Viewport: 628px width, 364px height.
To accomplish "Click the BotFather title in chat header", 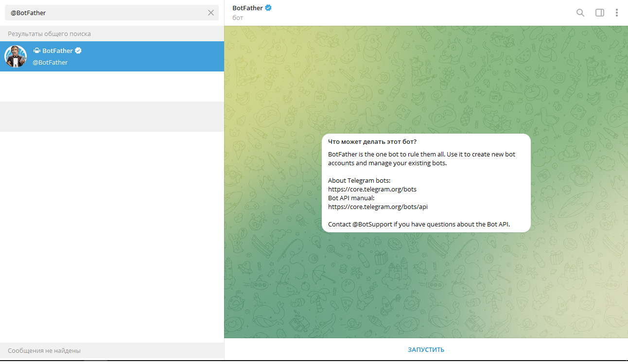I will coord(247,8).
